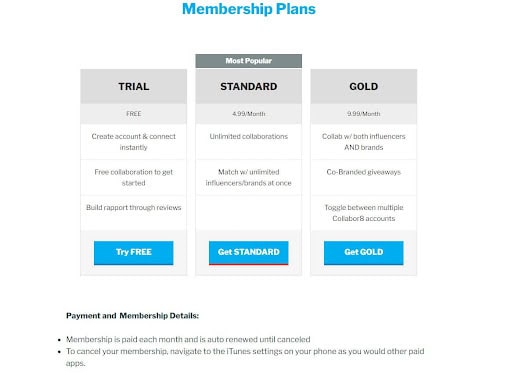Click the Try FREE button
Viewport: 512px width, 387px height.
(x=134, y=253)
